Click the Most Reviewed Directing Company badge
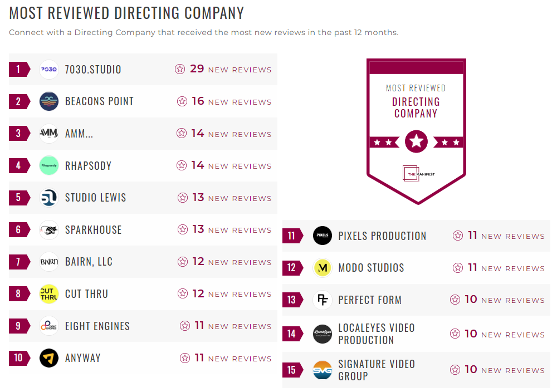Image resolution: width=552 pixels, height=392 pixels. (x=416, y=131)
